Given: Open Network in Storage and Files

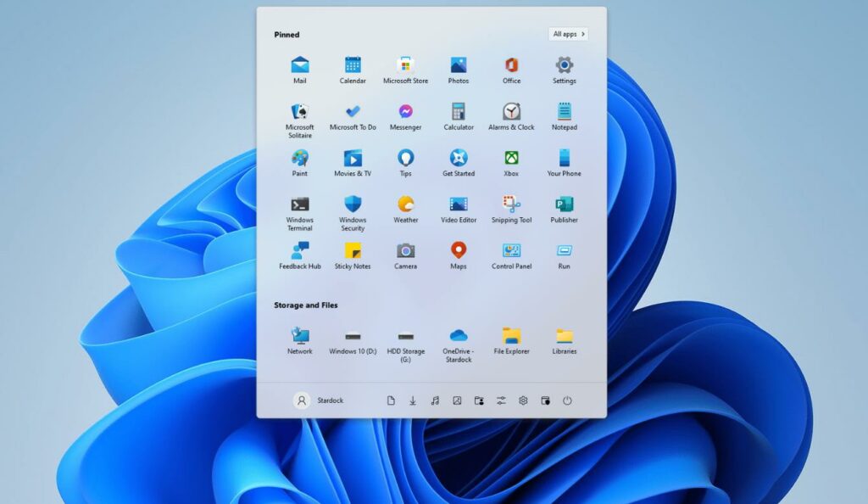Looking at the screenshot, I should coord(299,341).
